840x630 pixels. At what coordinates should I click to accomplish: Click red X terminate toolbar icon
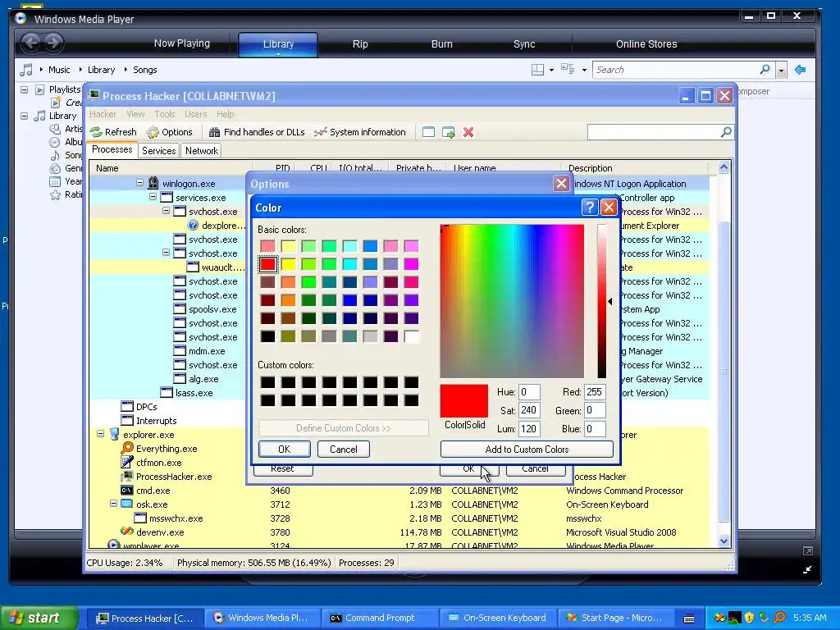[x=468, y=132]
